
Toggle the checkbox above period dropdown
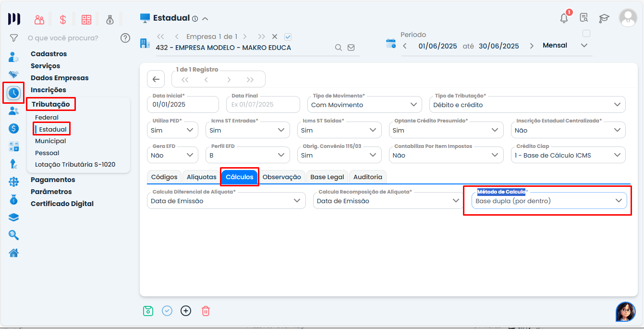[586, 34]
